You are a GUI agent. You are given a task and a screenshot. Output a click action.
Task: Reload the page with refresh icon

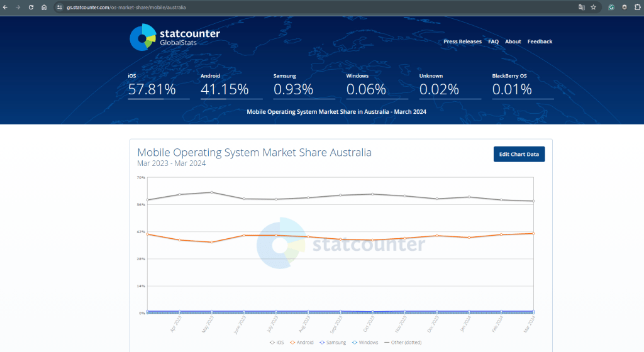click(x=31, y=7)
